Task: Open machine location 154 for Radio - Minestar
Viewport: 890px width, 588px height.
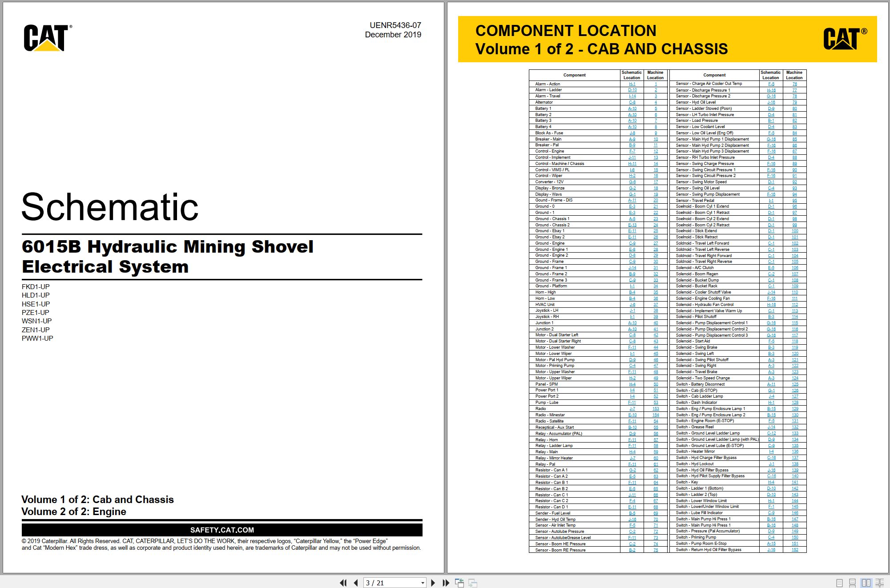Action: (656, 415)
